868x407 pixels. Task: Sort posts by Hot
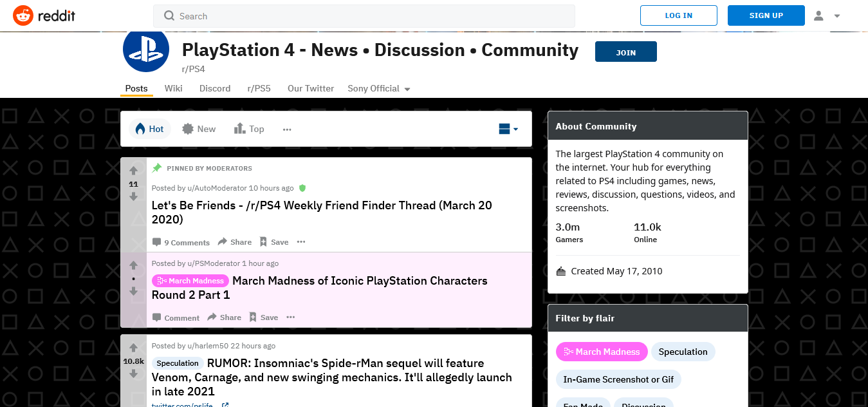[149, 129]
